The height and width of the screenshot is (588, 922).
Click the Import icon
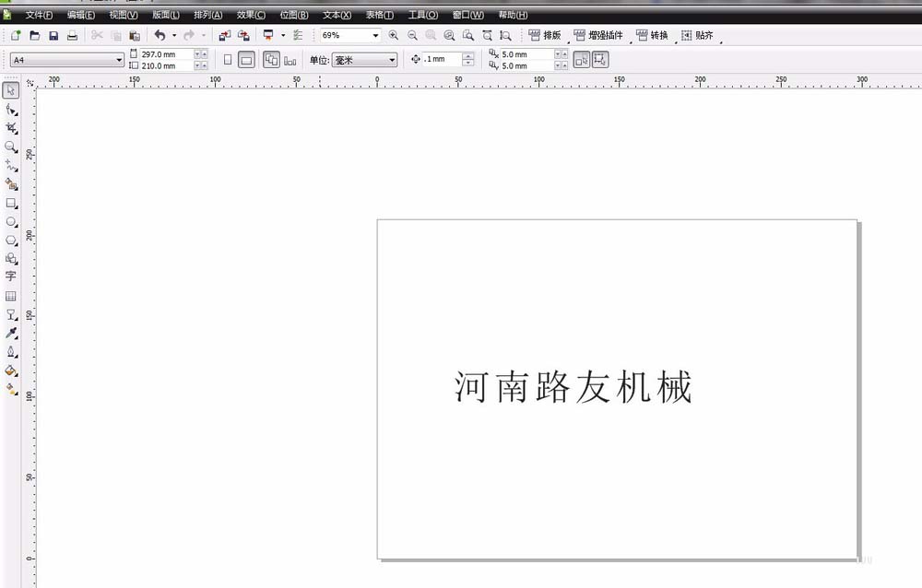(x=225, y=35)
